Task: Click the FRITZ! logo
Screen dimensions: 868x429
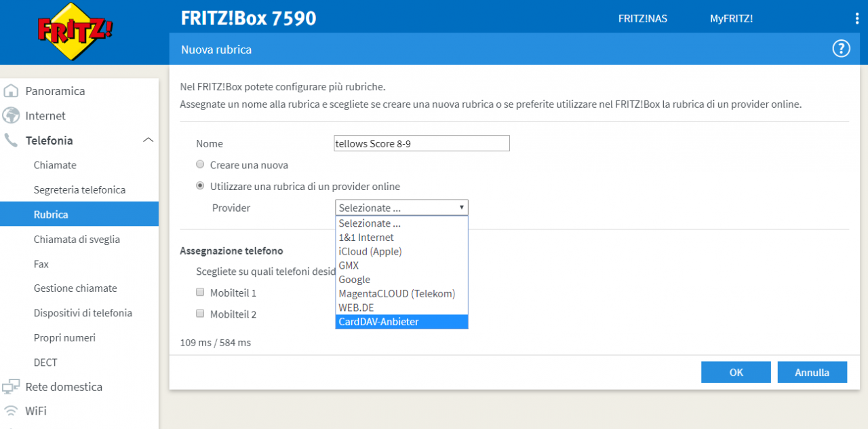Action: (x=75, y=32)
